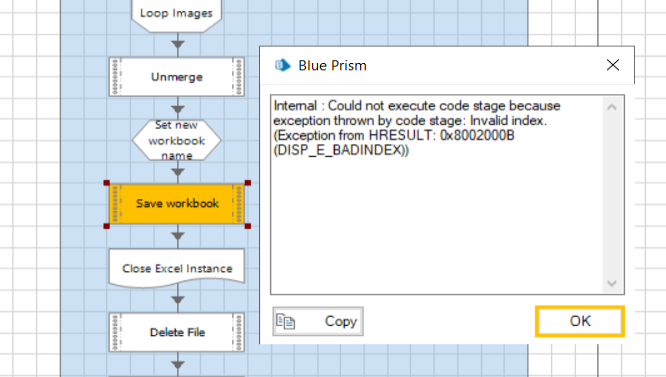Select the Delete File action stage

click(177, 332)
